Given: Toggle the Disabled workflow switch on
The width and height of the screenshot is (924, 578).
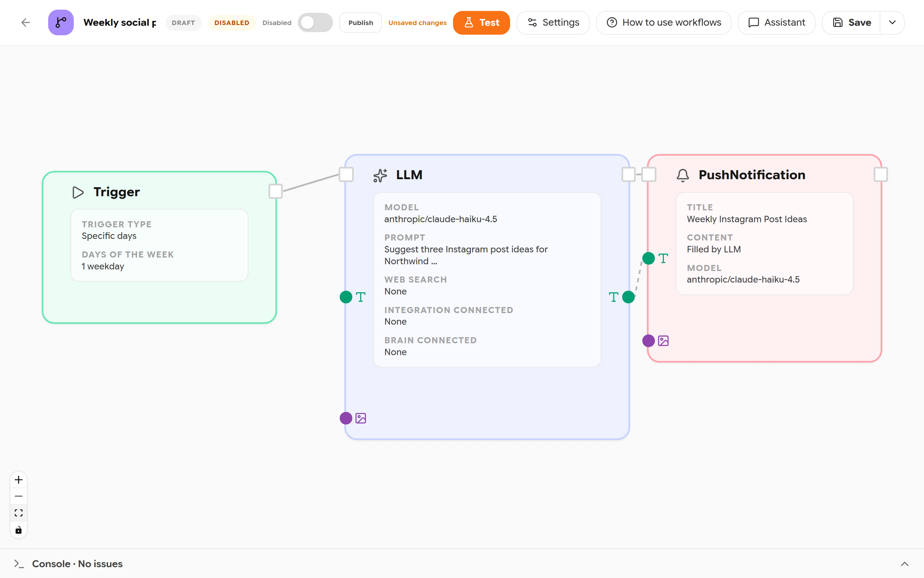Looking at the screenshot, I should coord(315,22).
